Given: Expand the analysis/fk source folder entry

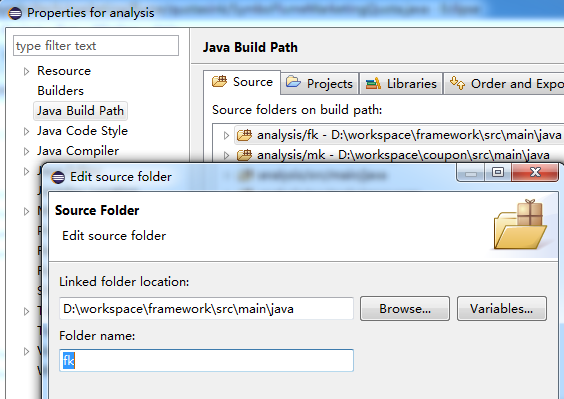Looking at the screenshot, I should (226, 135).
